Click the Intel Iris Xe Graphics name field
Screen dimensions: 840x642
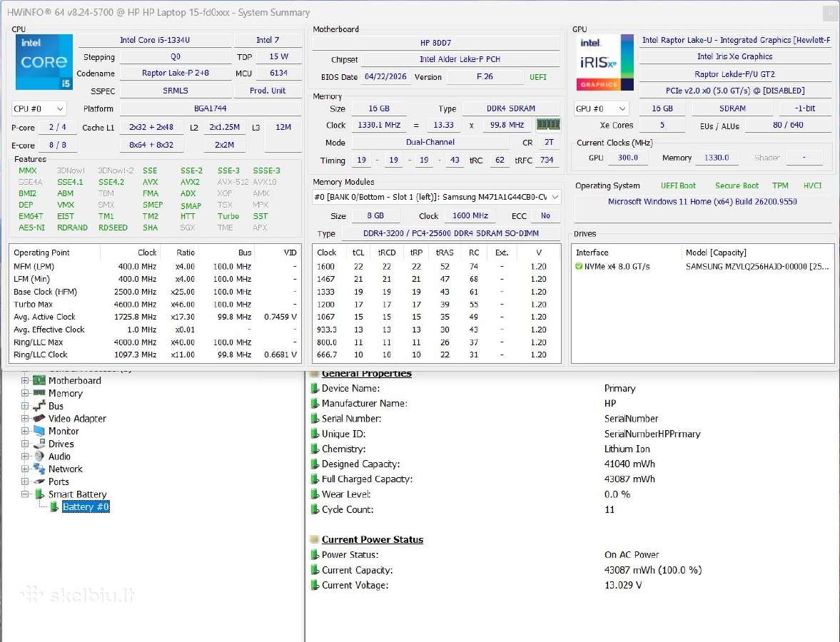pos(734,57)
